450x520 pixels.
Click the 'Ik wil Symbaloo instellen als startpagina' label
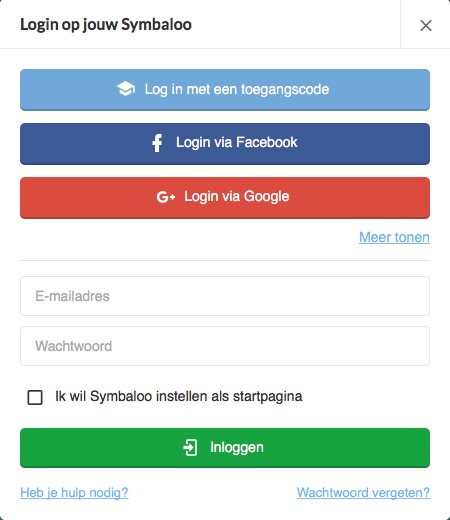[179, 396]
